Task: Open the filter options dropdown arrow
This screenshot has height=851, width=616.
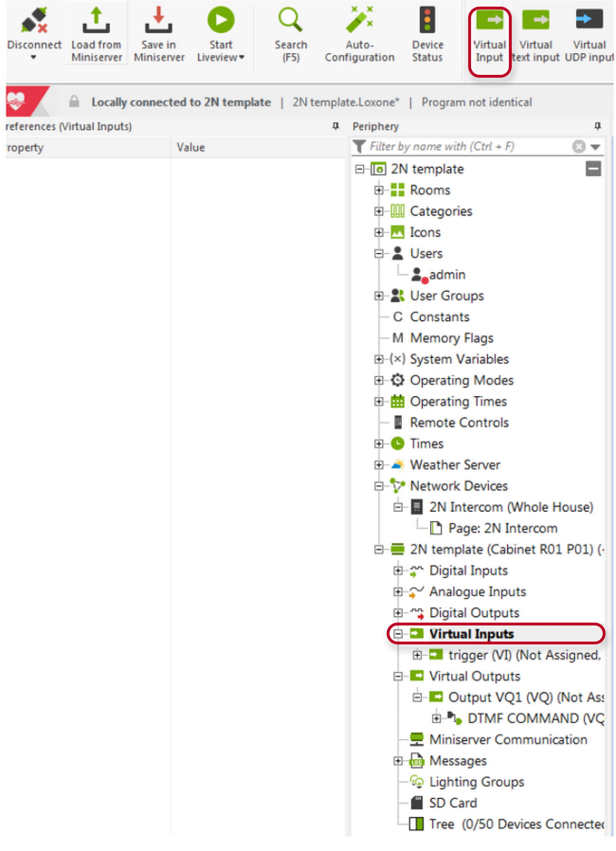Action: point(595,147)
